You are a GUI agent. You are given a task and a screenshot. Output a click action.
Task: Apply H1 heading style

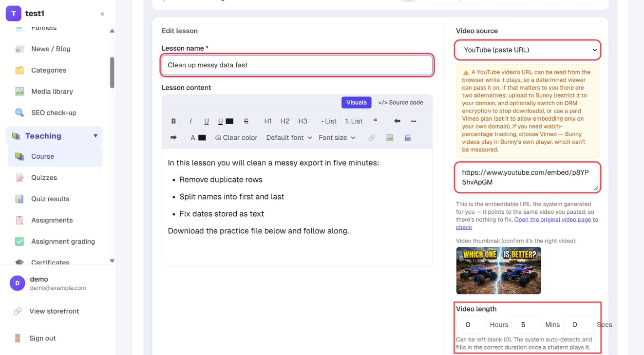268,121
